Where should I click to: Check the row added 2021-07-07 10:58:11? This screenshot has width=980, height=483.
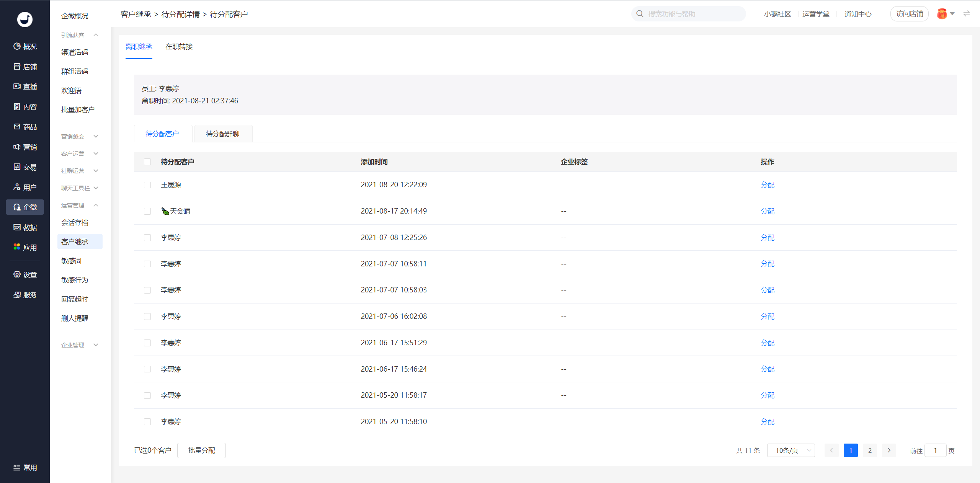(x=147, y=264)
